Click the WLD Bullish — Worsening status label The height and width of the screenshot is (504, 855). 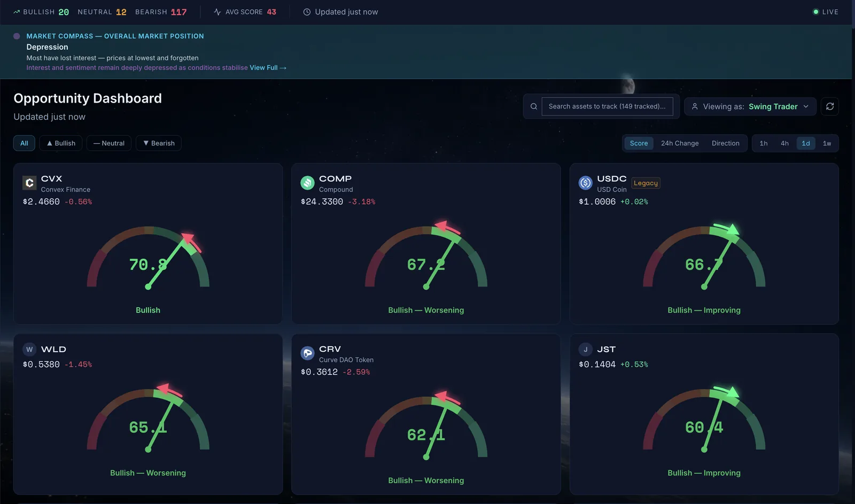pyautogui.click(x=148, y=473)
